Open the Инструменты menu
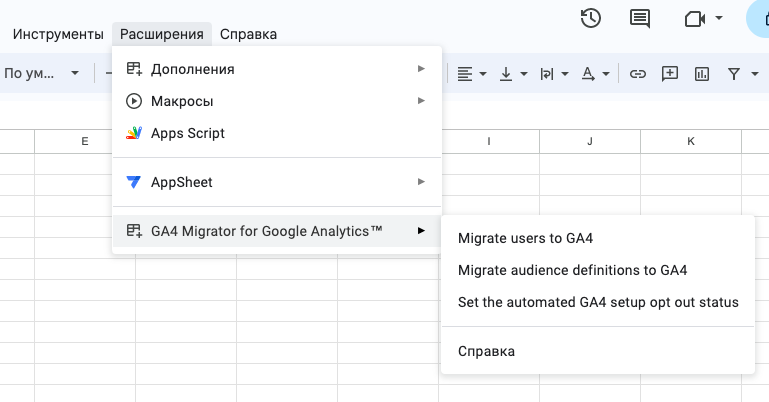The image size is (769, 402). coord(58,34)
